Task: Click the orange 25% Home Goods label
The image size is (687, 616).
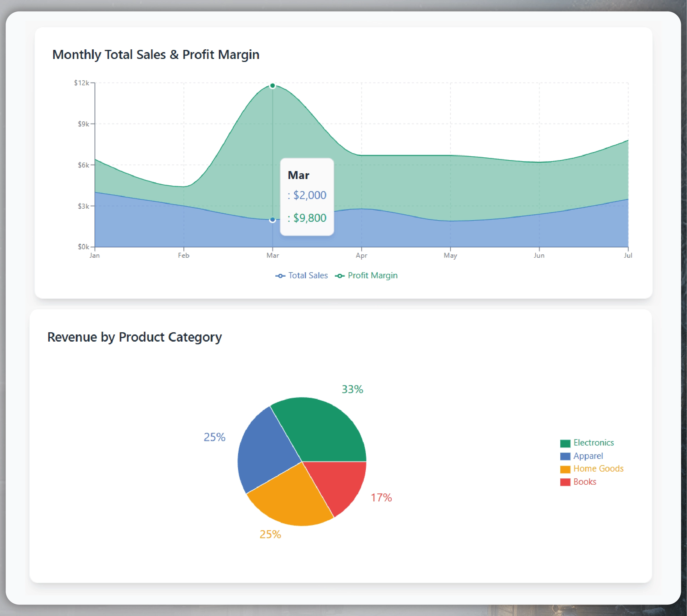Action: point(270,534)
